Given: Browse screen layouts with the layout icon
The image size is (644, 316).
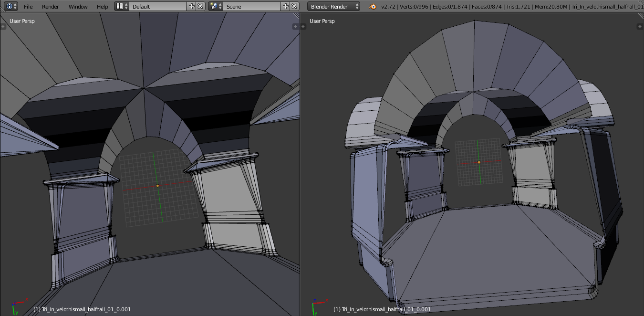Looking at the screenshot, I should (122, 6).
